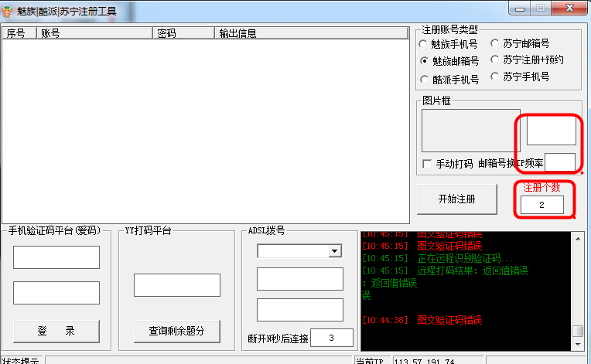The height and width of the screenshot is (364, 591).
Task: Click 输出信息 column header
Action: tap(311, 33)
